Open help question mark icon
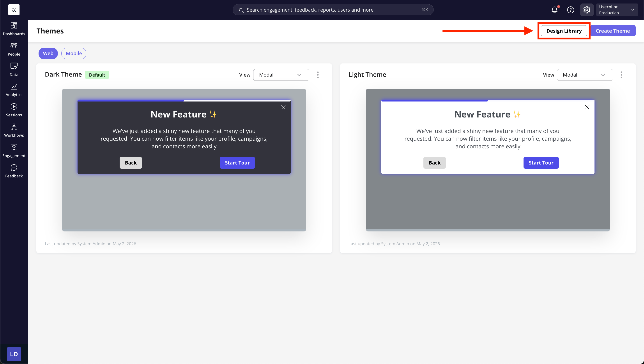 (x=570, y=10)
